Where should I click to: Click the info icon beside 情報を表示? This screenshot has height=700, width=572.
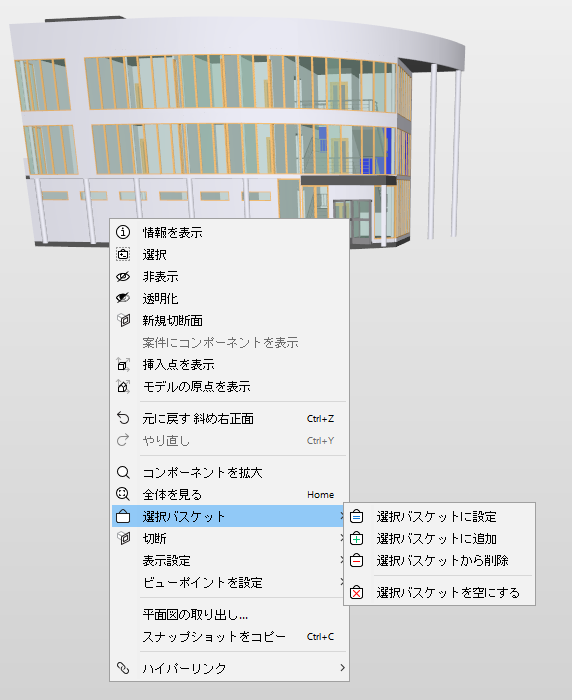[123, 232]
